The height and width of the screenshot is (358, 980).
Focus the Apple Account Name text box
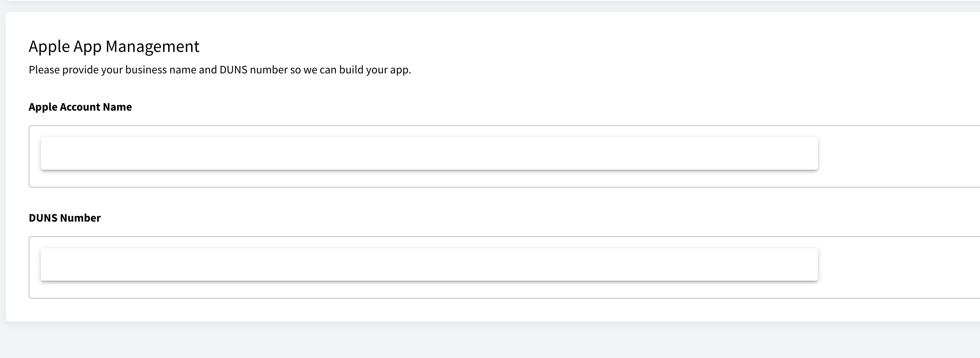point(429,154)
